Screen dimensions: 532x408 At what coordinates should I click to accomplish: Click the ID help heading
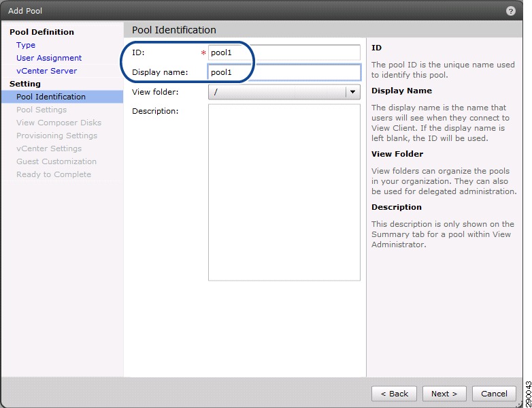[x=376, y=48]
